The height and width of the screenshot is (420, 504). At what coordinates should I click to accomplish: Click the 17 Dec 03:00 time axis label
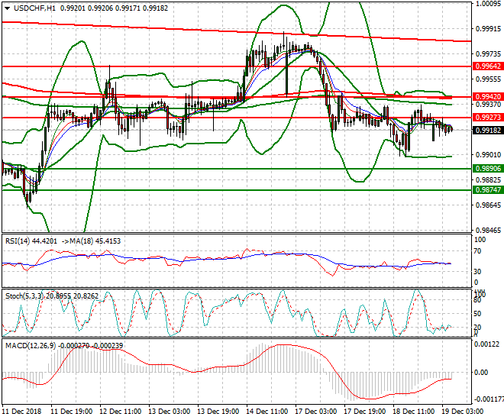pos(315,412)
